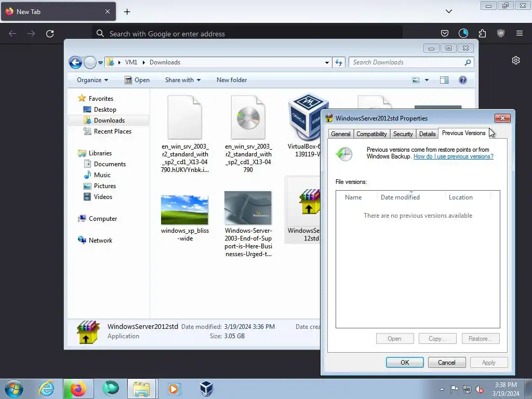Click the muted volume tray icon
Screen dimensions: 532x399
tap(480, 389)
